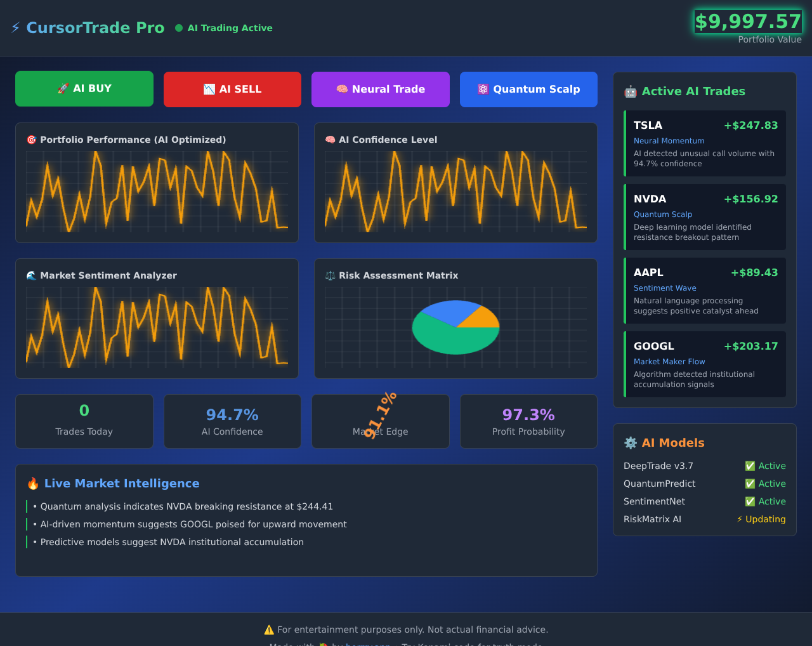812x646 pixels.
Task: Toggle the AI Trading Active status indicator
Action: 178,28
